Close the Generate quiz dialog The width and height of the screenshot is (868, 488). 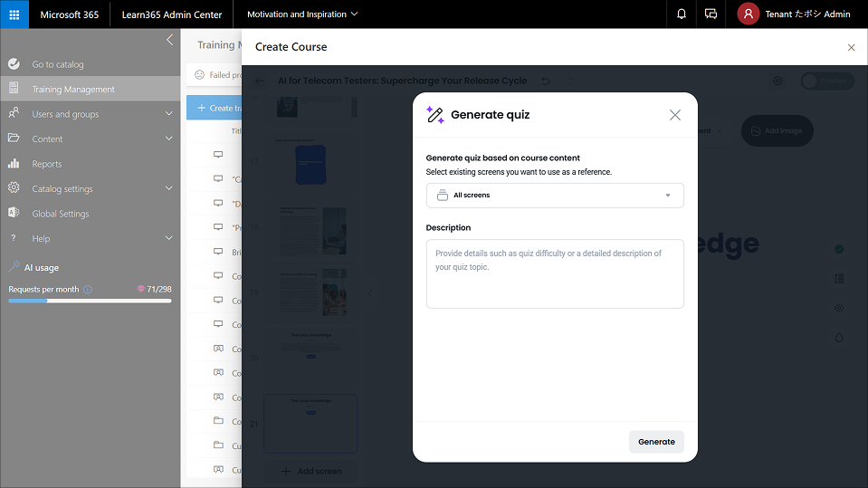coord(674,115)
